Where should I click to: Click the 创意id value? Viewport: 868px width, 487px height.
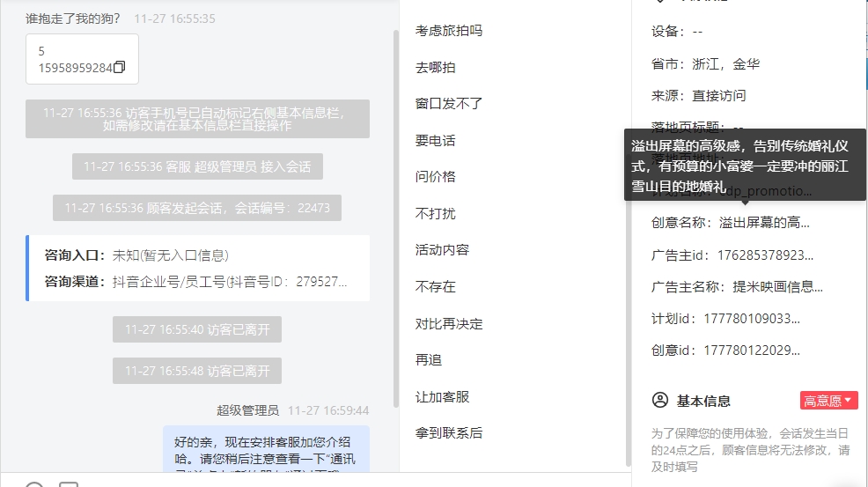point(752,350)
